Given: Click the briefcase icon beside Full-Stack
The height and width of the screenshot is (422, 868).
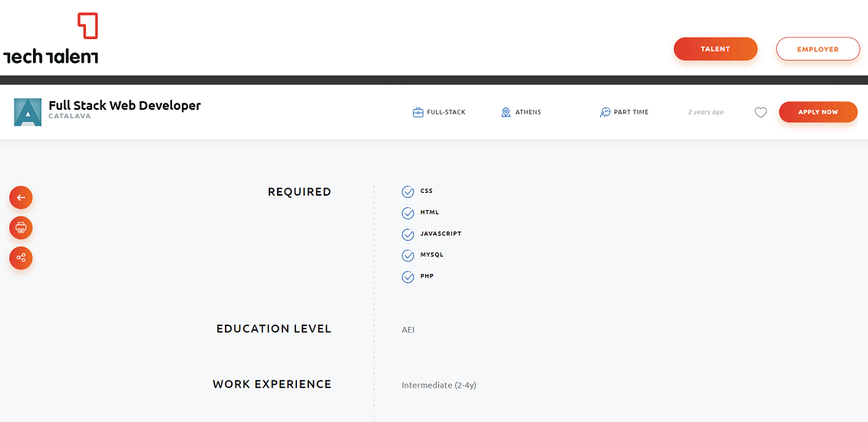Looking at the screenshot, I should 418,112.
